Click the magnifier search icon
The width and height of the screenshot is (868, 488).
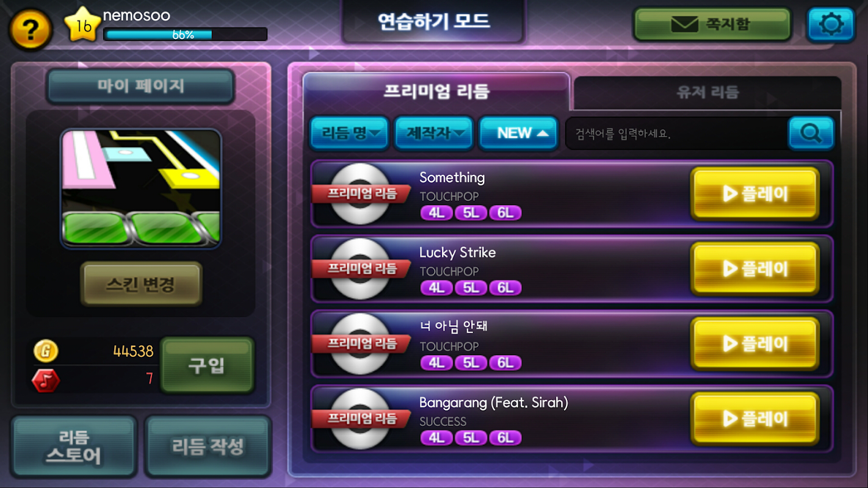[x=811, y=132]
